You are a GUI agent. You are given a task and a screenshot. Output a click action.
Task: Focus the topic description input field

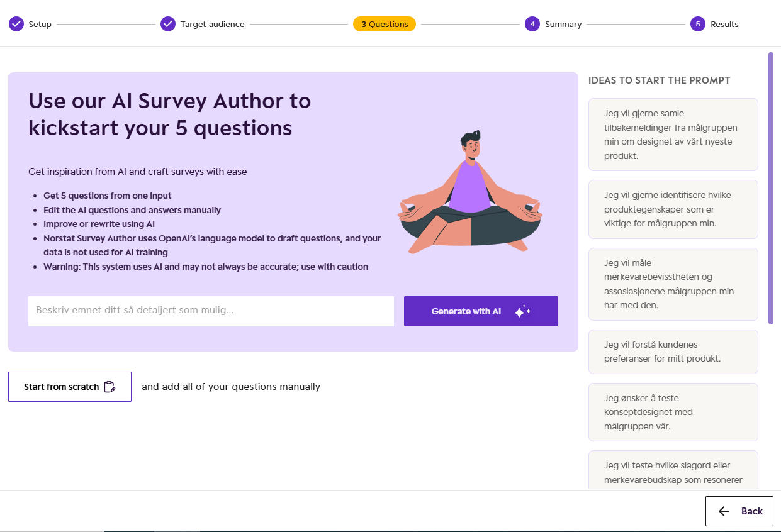click(211, 311)
